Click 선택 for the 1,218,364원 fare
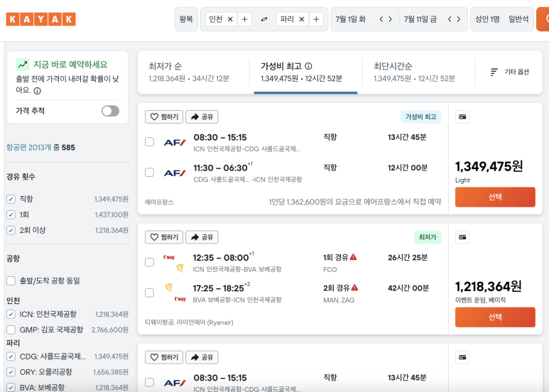The width and height of the screenshot is (549, 392). point(495,317)
